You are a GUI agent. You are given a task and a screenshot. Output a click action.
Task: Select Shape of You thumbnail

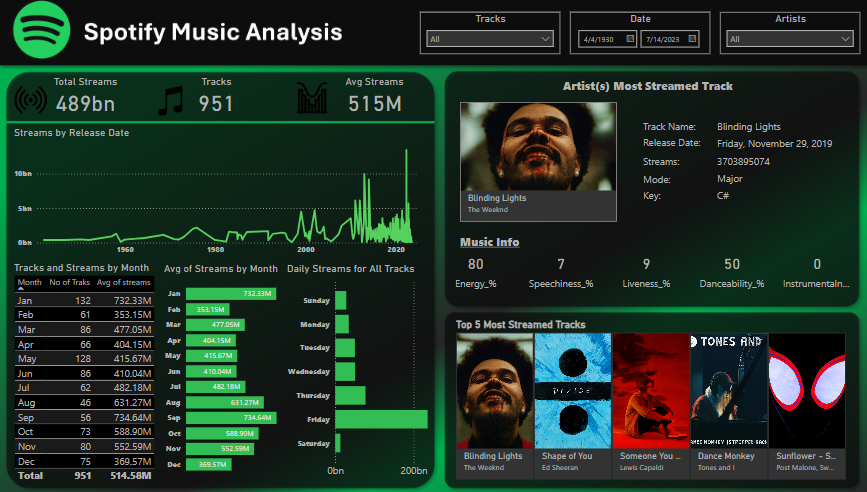573,405
